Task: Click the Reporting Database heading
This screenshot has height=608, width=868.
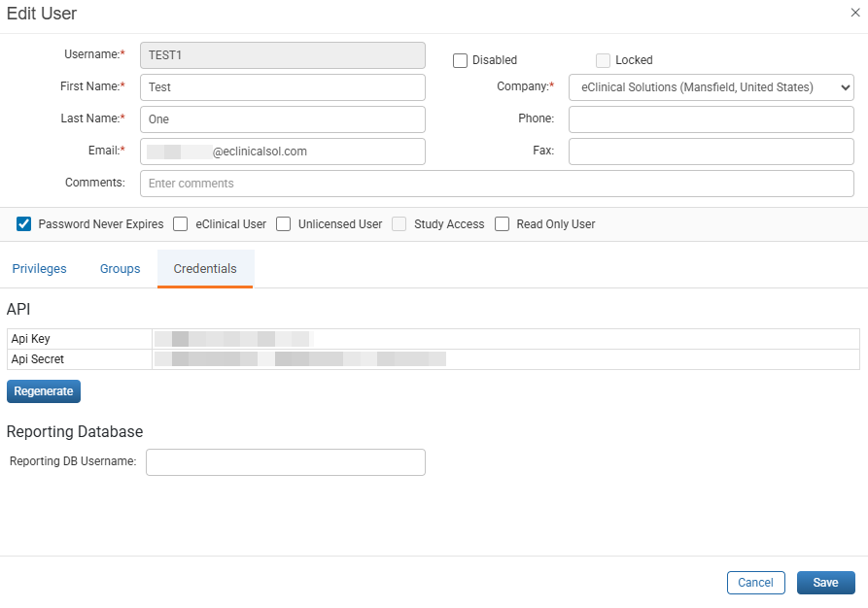Action: (x=75, y=431)
